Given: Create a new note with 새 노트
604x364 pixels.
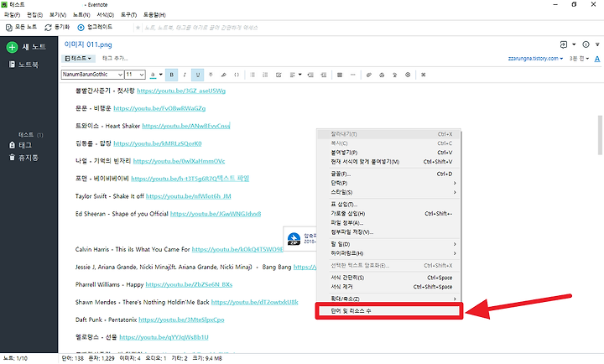Looking at the screenshot, I should (26, 47).
